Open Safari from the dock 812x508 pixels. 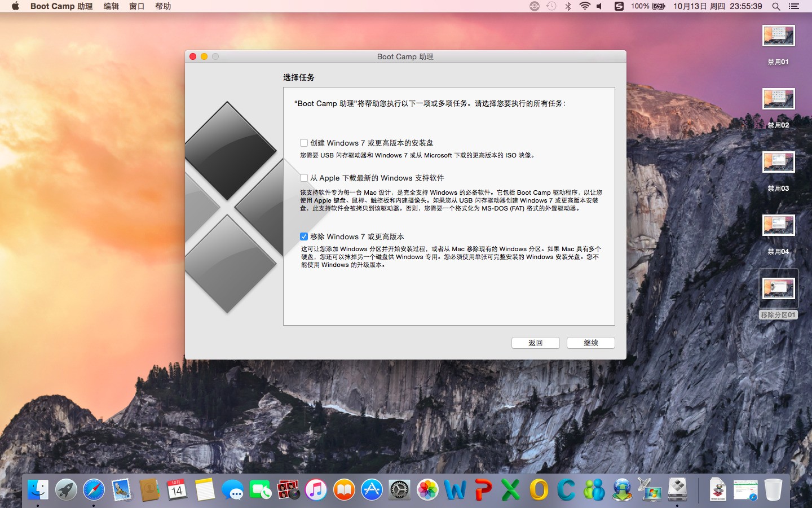pyautogui.click(x=94, y=489)
